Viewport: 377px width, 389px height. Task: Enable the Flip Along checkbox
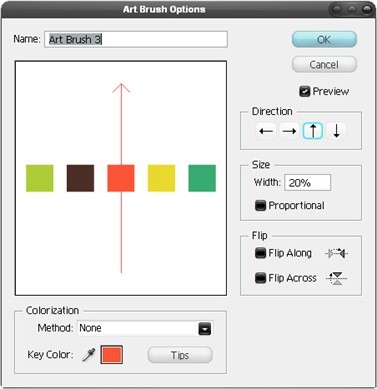tap(260, 253)
